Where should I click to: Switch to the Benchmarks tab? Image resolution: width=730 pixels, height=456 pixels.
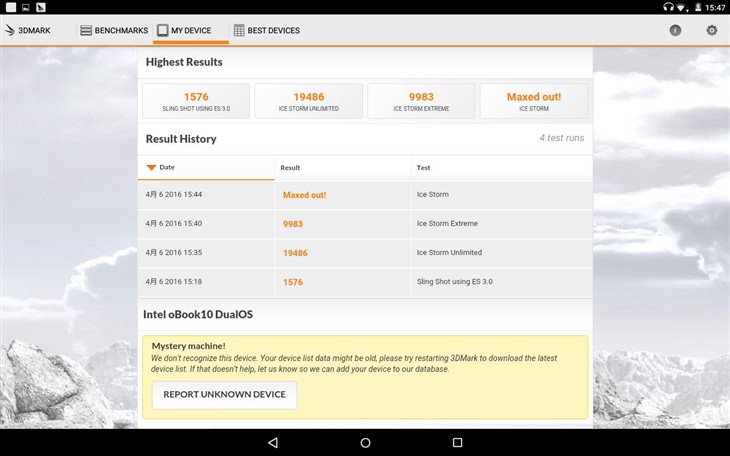click(x=114, y=30)
